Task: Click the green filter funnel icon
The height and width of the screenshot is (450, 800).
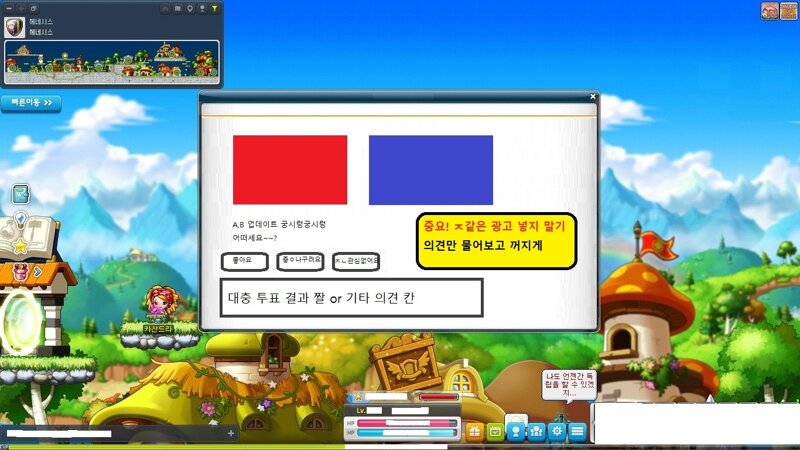Action: 215,9
